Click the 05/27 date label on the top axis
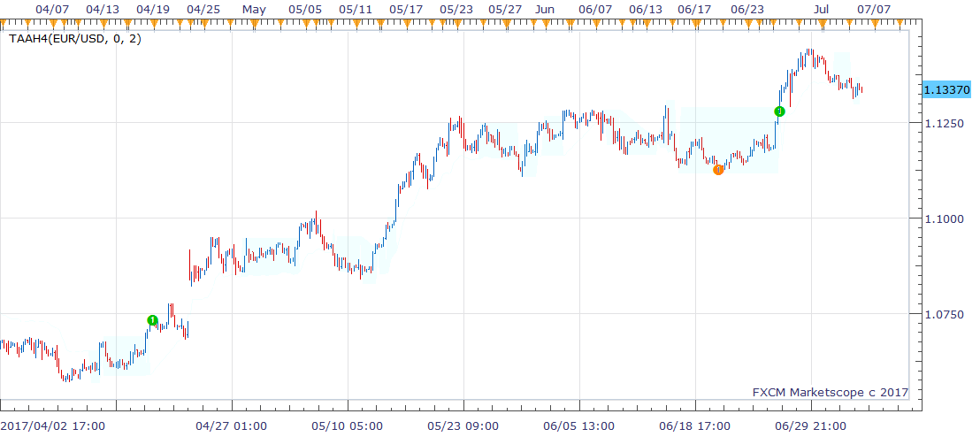The width and height of the screenshot is (980, 437). point(505,10)
